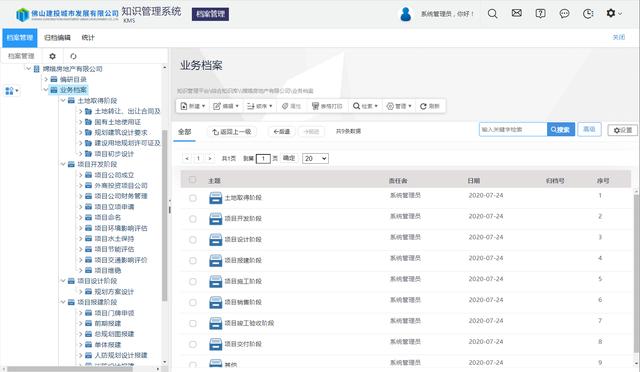This screenshot has height=372, width=640.
Task: Click the tree panel horizontal scrollbar
Action: (69, 369)
